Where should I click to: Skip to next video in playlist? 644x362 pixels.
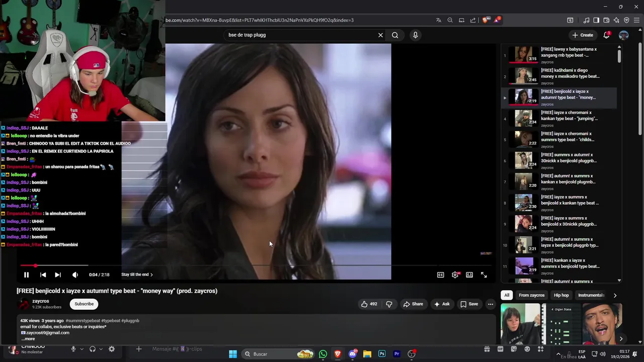(x=58, y=275)
